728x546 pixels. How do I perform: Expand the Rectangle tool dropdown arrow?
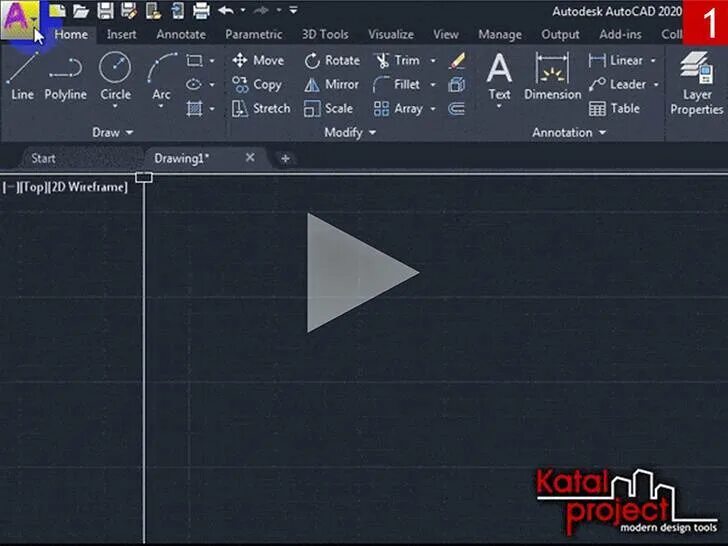pos(212,60)
